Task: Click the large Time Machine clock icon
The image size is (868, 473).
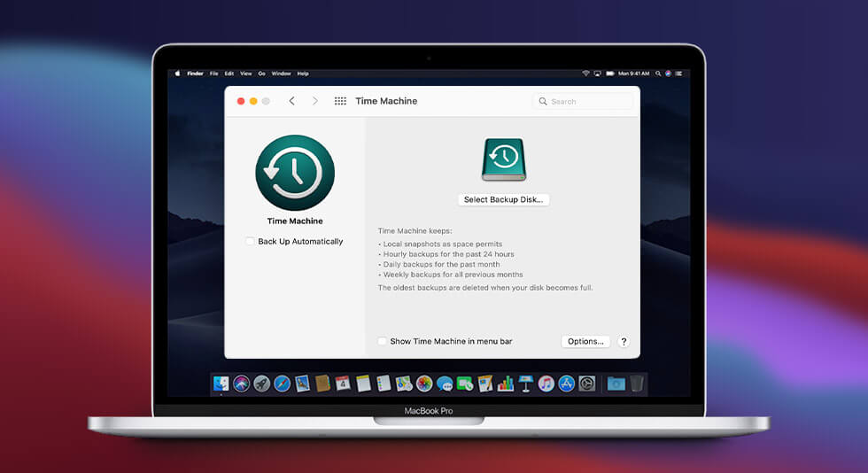Action: click(295, 173)
